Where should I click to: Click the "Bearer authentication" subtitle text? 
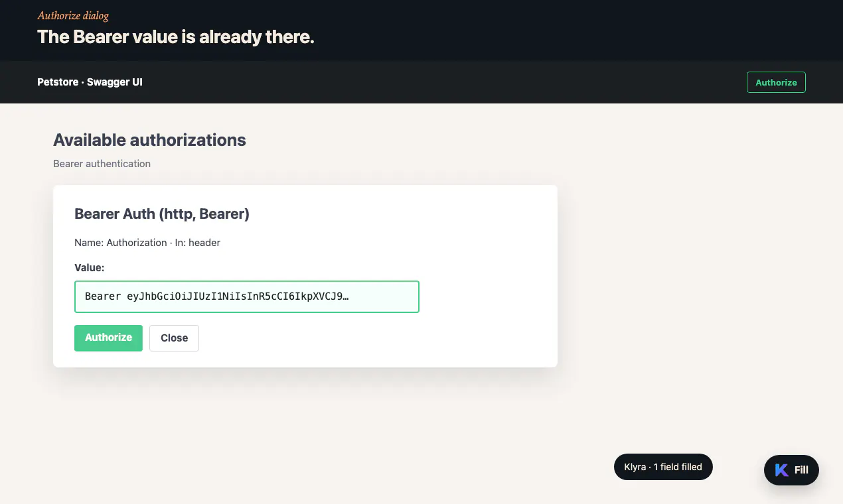102,164
